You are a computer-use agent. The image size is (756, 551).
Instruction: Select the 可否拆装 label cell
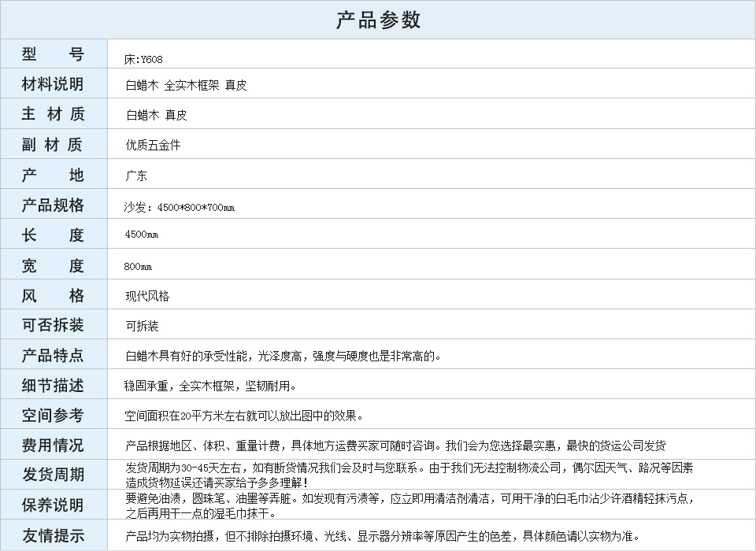(54, 324)
